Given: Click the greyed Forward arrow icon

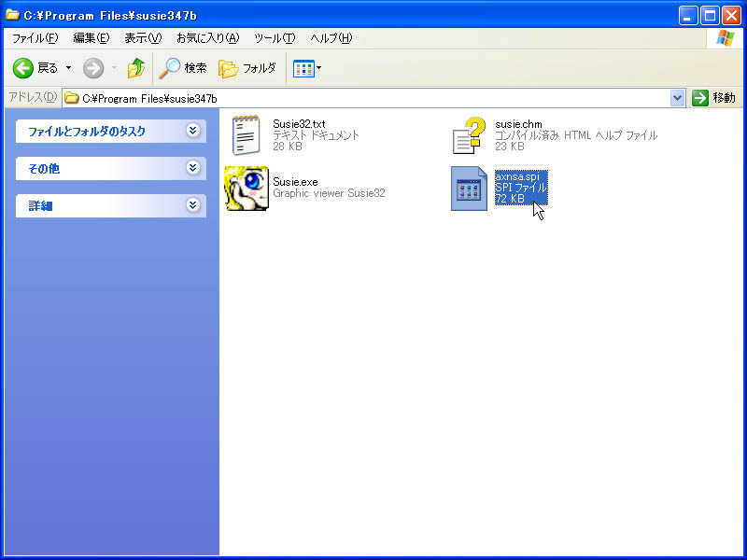Looking at the screenshot, I should pos(92,68).
